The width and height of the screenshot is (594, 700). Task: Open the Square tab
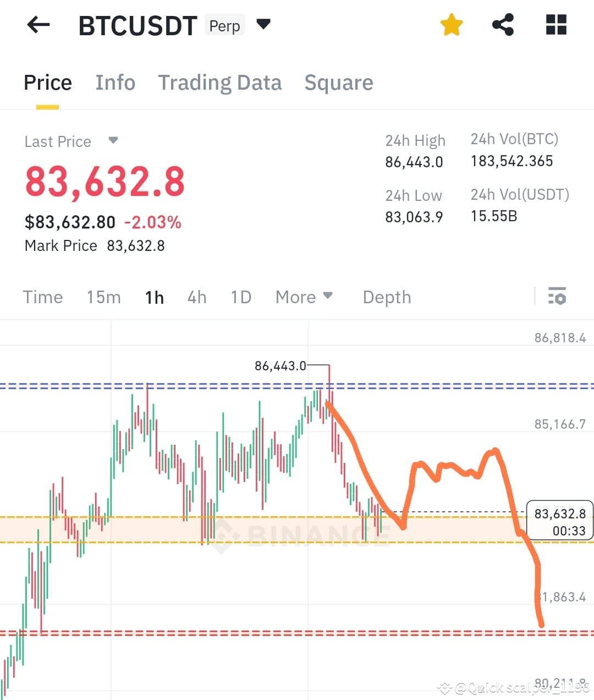point(339,82)
